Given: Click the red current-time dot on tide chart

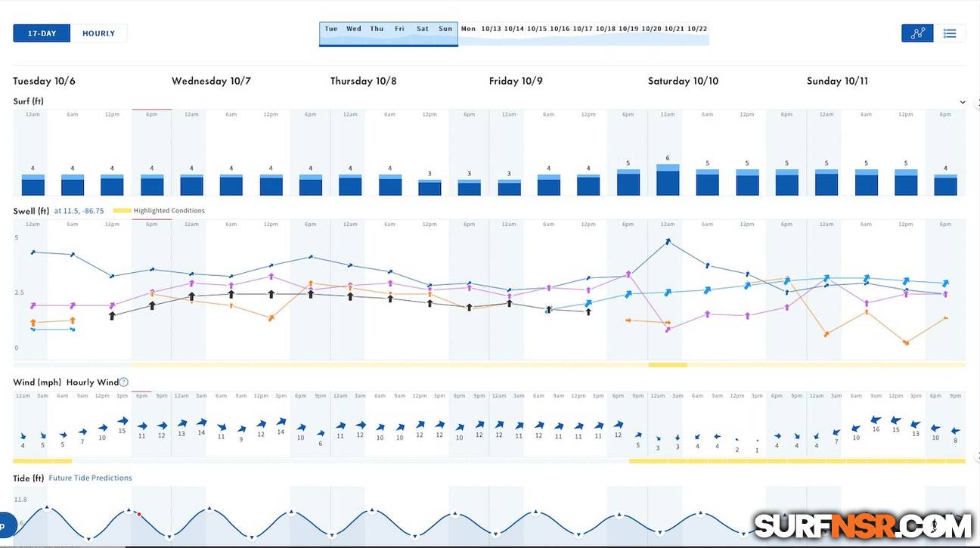Looking at the screenshot, I should [x=138, y=514].
